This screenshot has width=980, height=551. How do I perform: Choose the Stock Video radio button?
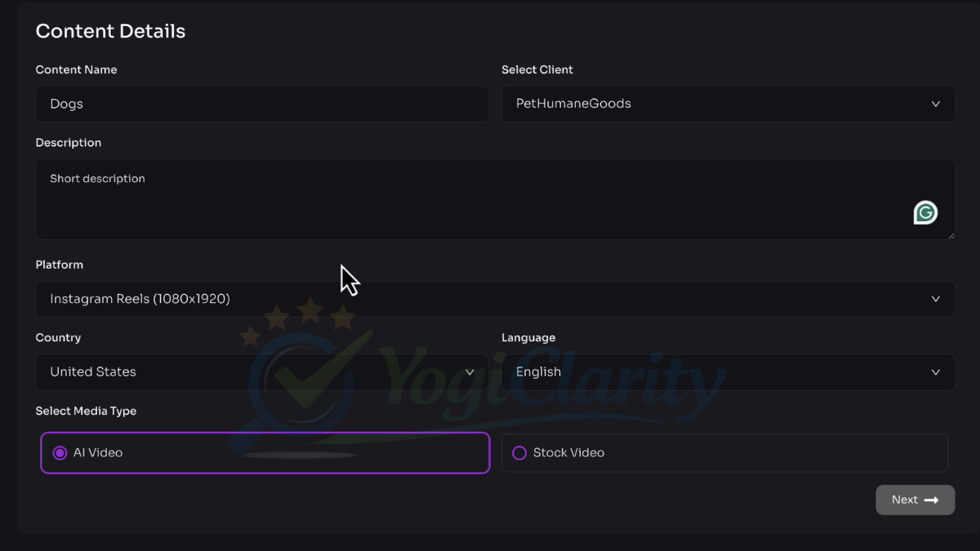click(519, 453)
